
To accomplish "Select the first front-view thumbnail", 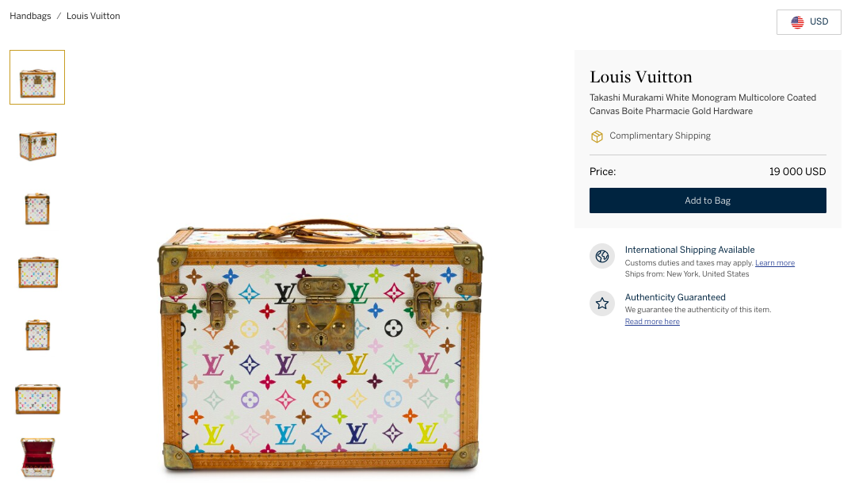I will 37,77.
